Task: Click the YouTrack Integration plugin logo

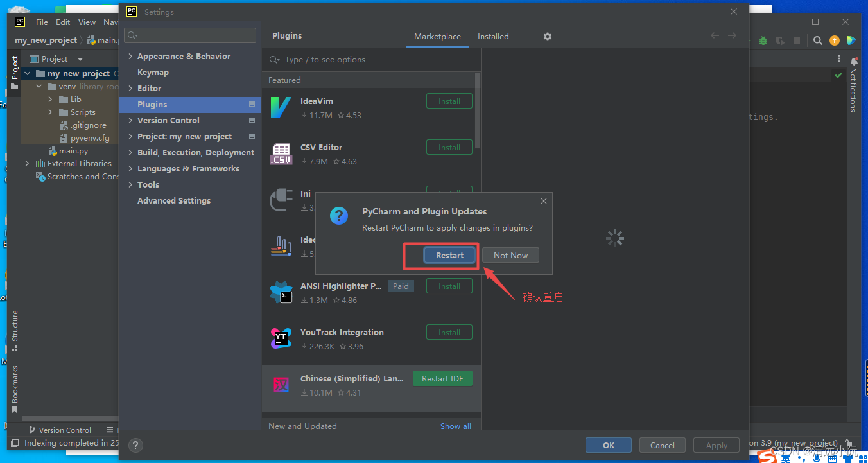Action: click(x=281, y=338)
